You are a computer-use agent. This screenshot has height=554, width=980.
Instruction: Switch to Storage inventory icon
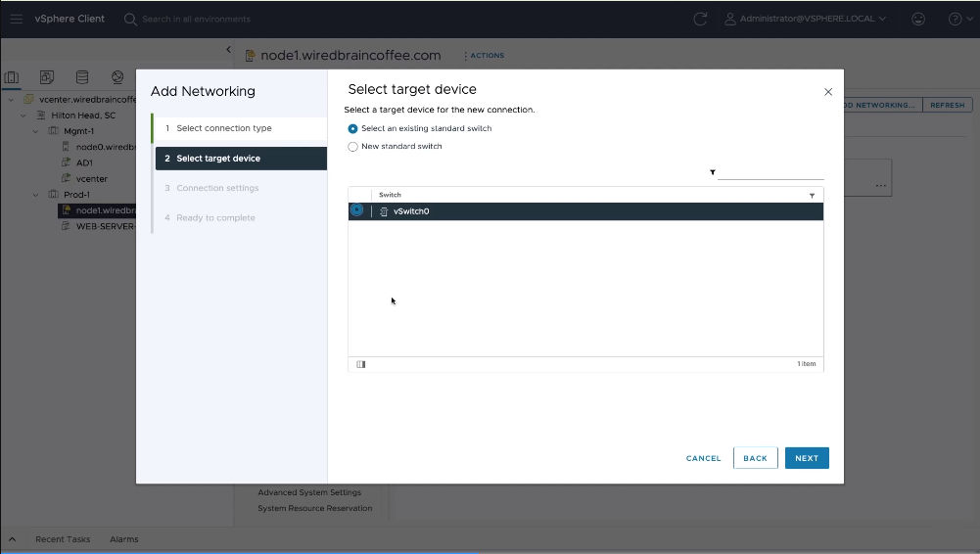[82, 77]
